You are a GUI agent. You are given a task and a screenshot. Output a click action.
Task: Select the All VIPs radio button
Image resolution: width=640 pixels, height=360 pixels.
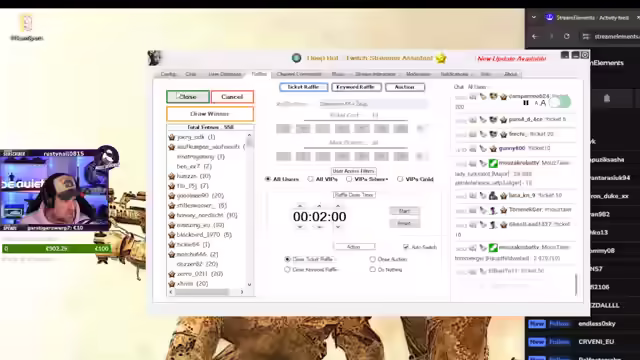coord(311,179)
